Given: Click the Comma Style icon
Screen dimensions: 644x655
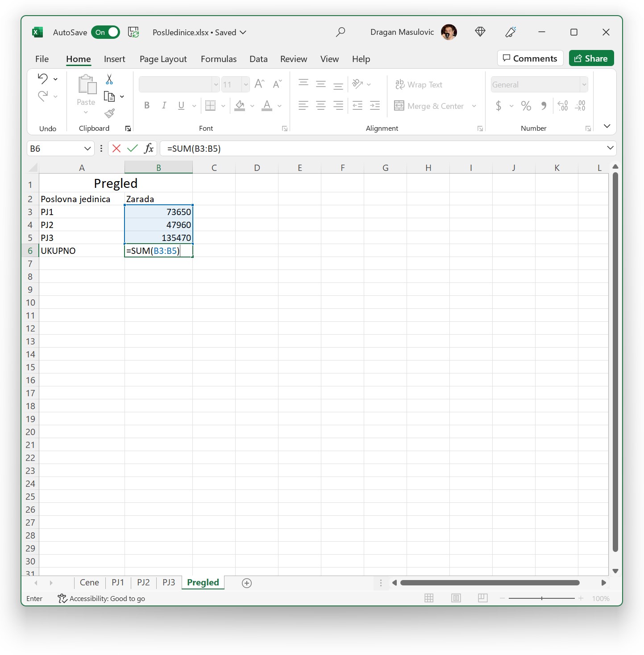Looking at the screenshot, I should (x=544, y=106).
